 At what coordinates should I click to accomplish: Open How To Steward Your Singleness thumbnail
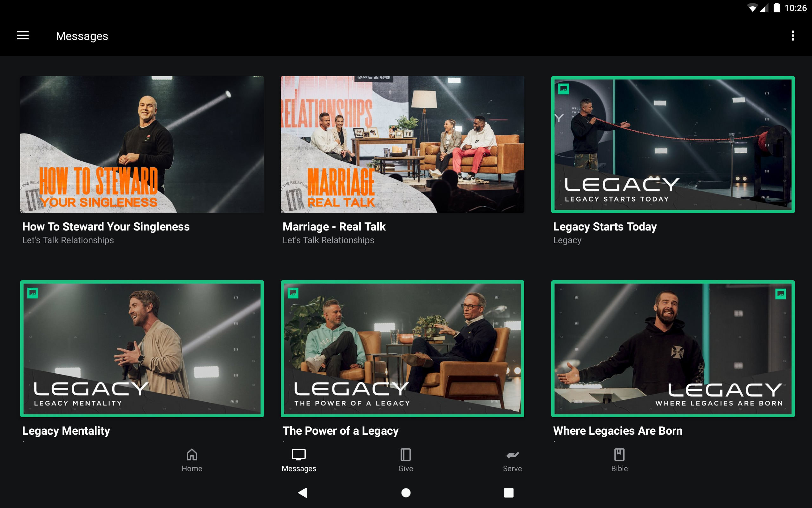(142, 144)
